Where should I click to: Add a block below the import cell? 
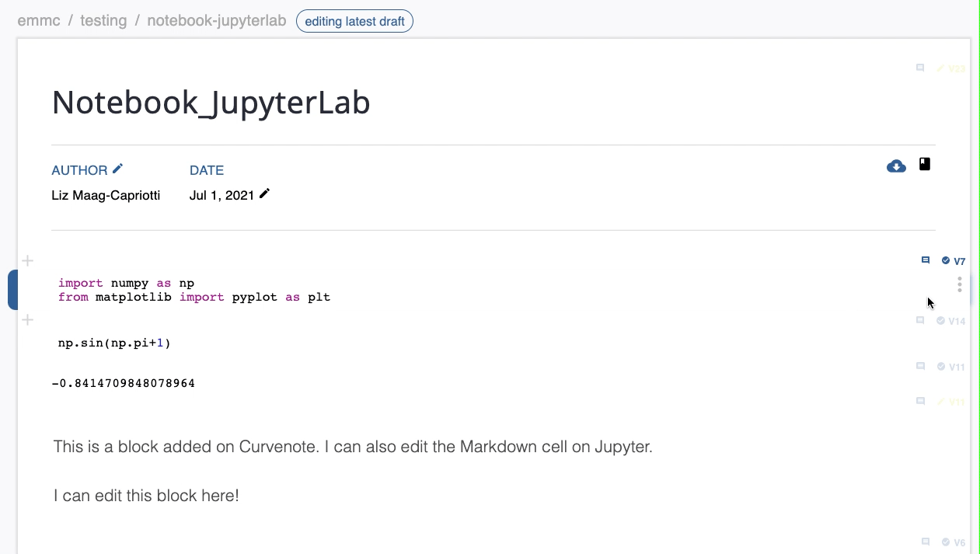pos(27,320)
